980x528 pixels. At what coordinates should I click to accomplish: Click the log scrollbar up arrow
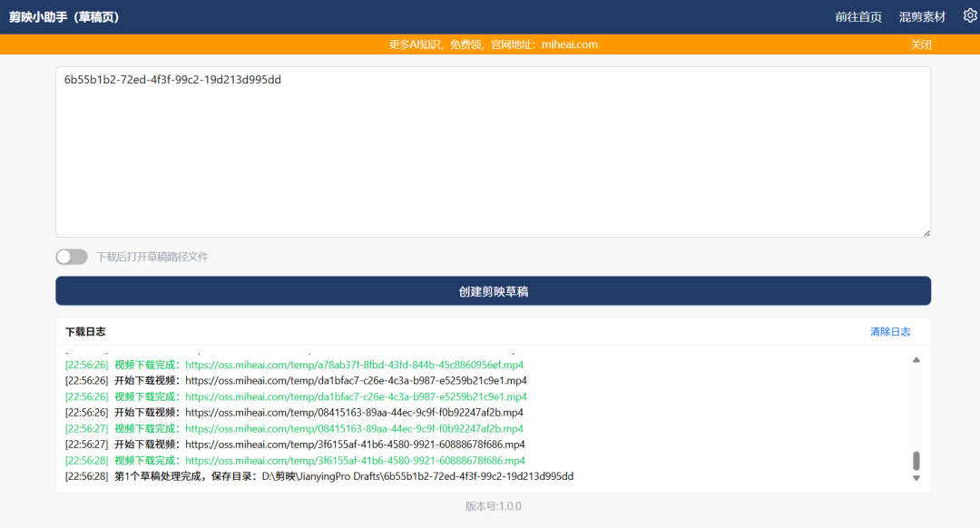click(x=916, y=360)
